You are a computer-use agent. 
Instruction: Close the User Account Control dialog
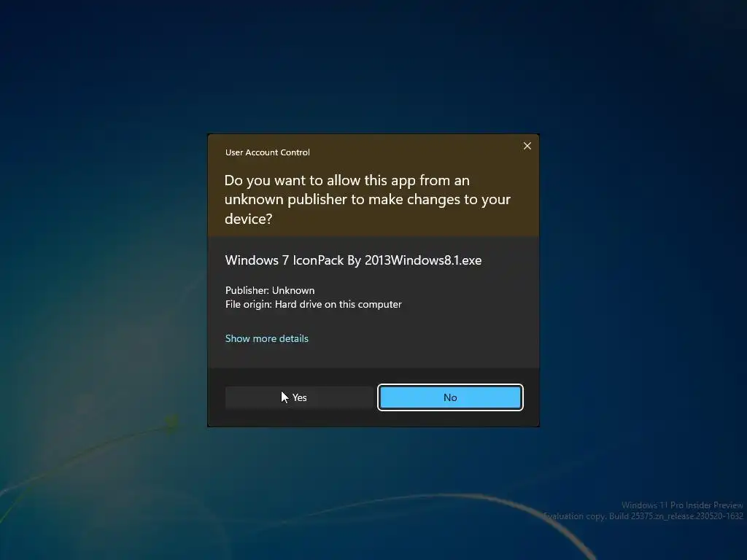(527, 146)
